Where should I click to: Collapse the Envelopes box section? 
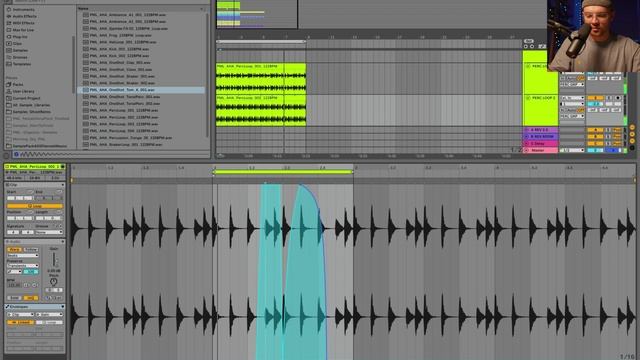62,307
